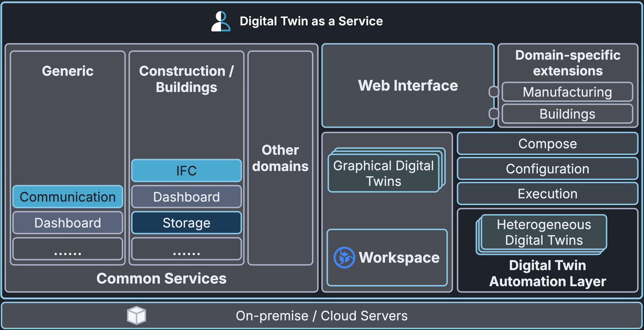Select the Manufacturing extension box
Screen dimensions: 644x330
pos(568,92)
